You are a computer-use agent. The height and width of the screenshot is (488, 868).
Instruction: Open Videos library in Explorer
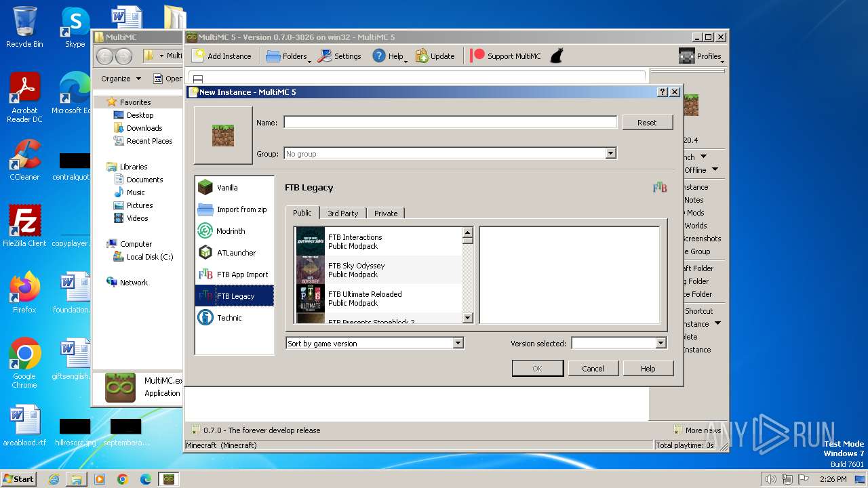click(x=137, y=218)
